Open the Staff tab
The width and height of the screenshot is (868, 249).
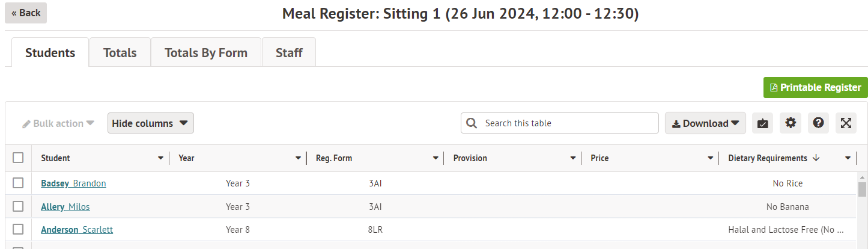click(x=289, y=53)
